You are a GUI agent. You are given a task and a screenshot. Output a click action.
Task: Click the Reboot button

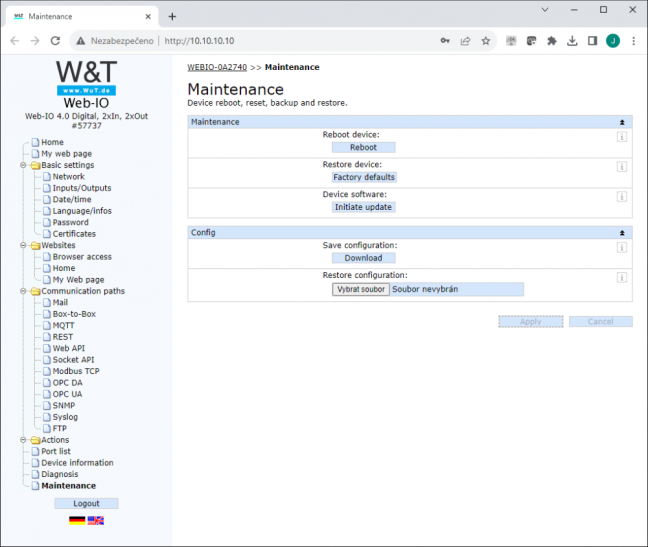click(363, 147)
